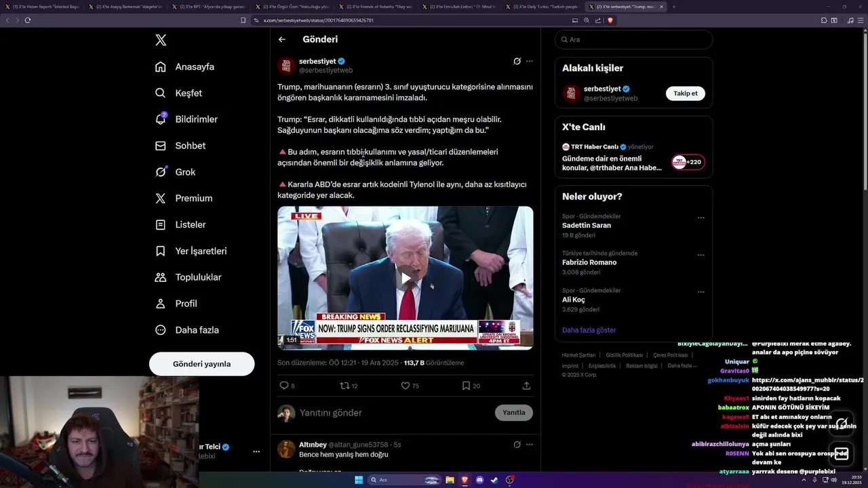Bookmark the post with 20 saves

pos(466,386)
